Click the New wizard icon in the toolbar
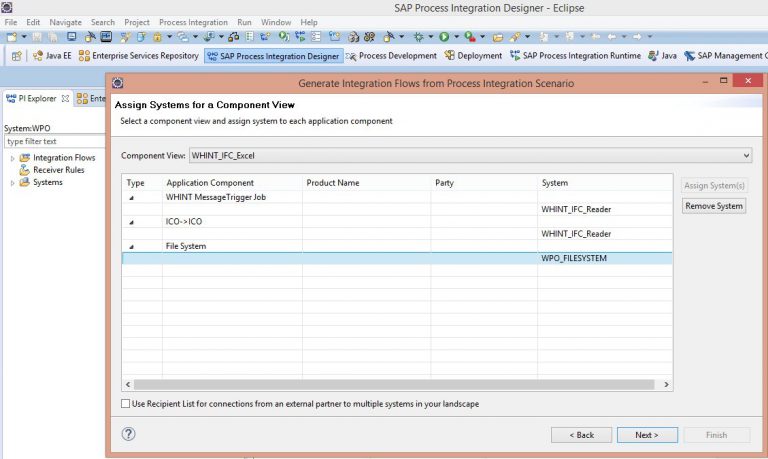Viewport: 768px width, 459px height. click(11, 37)
